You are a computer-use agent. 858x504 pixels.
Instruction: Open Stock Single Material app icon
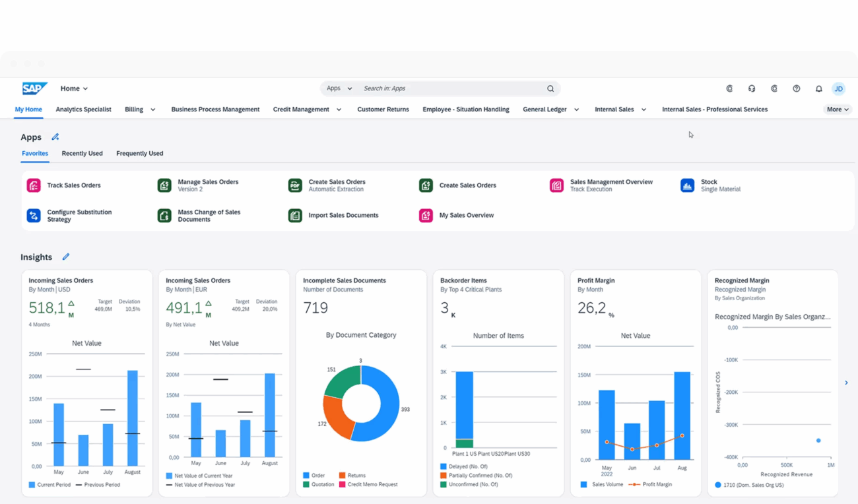687,185
